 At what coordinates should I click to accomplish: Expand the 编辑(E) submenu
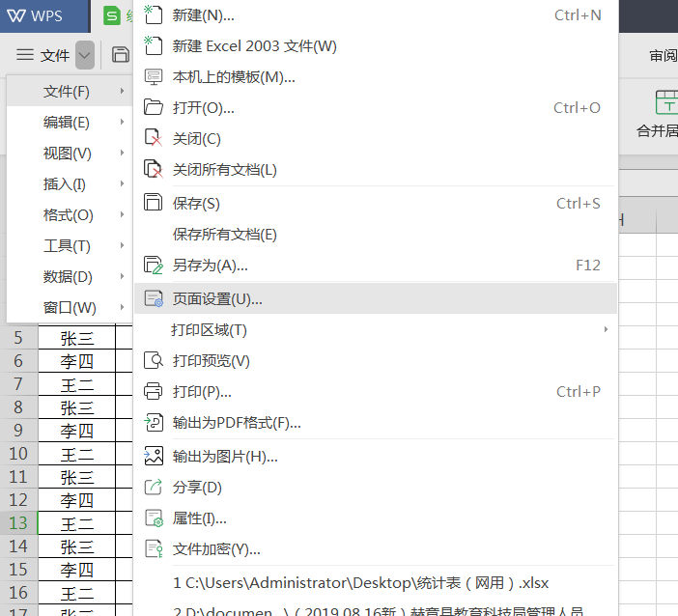(70, 123)
